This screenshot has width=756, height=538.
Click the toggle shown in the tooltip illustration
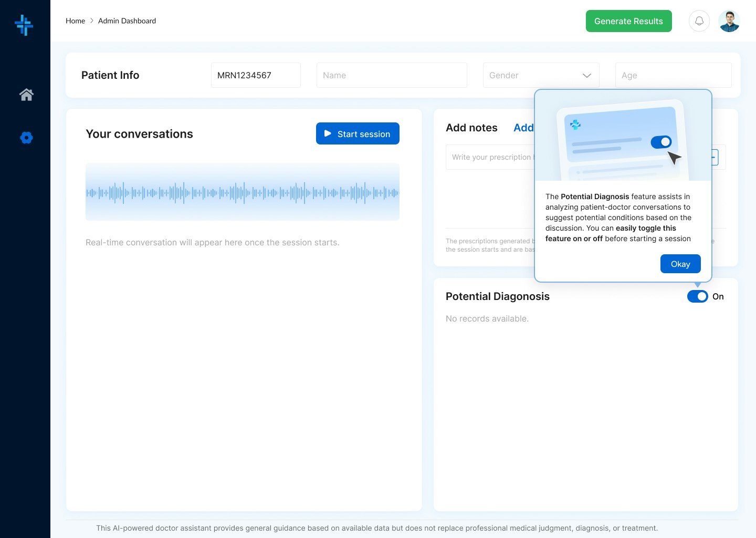[661, 142]
